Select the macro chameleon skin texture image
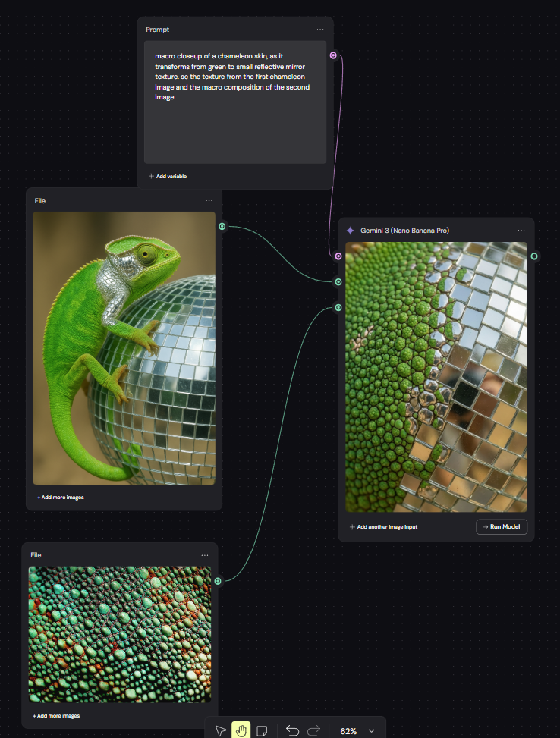 pos(120,634)
